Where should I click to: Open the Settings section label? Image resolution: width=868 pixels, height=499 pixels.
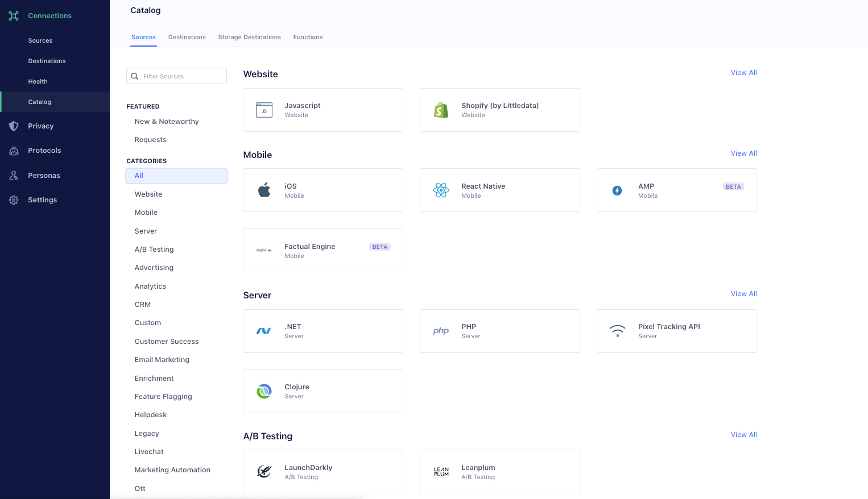43,200
